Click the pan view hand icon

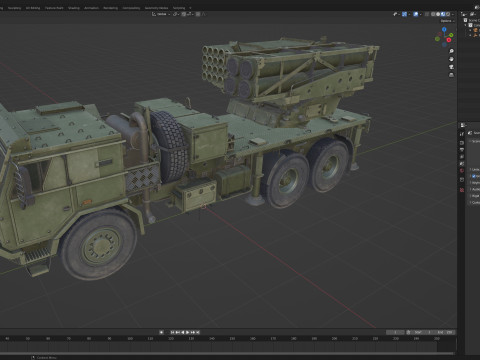coord(451,59)
